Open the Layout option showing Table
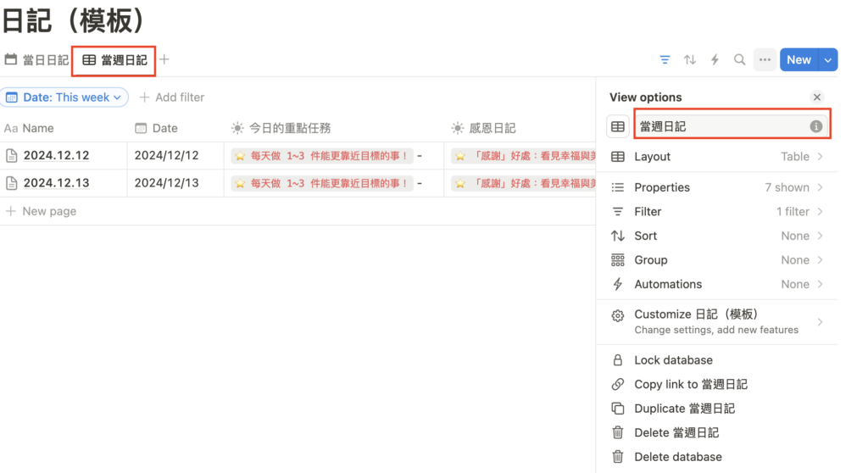Screen dimensions: 868x473 [x=716, y=157]
